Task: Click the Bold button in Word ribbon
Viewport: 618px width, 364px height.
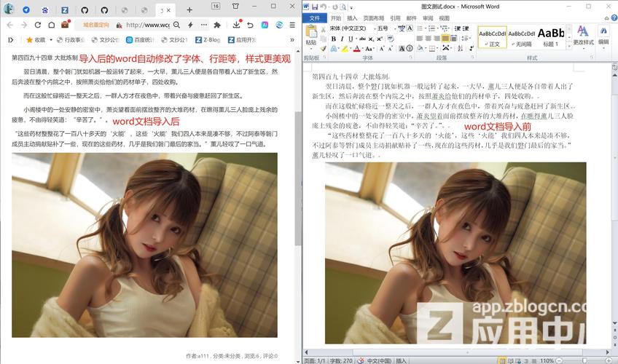Action: (334, 39)
